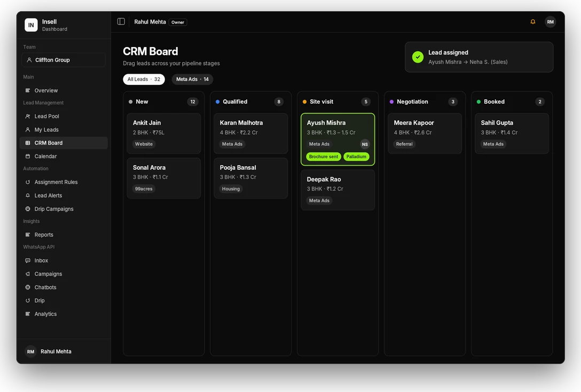The width and height of the screenshot is (581, 392).
Task: Click the My Leads person icon
Action: [27, 130]
